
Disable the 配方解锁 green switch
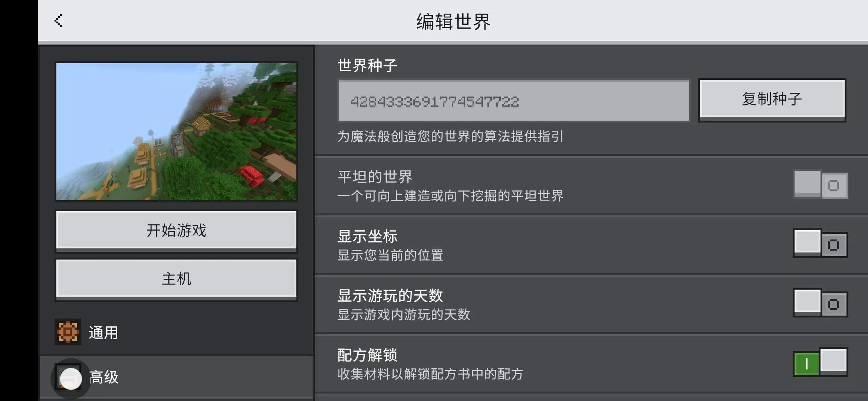coord(820,362)
